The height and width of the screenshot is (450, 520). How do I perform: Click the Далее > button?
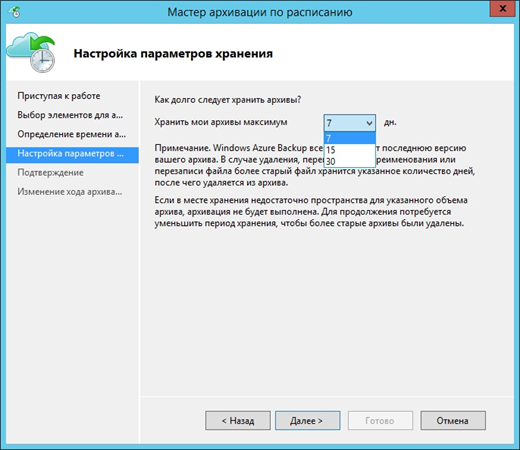click(307, 420)
